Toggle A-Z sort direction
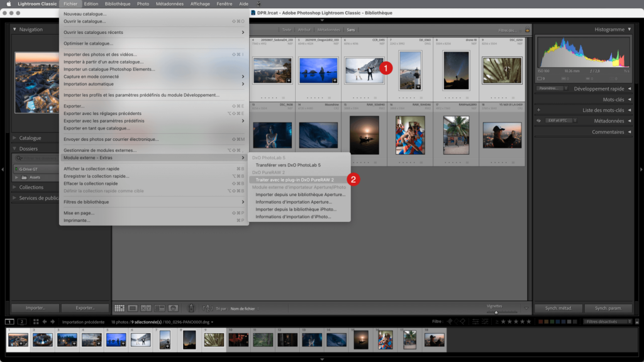The image size is (644, 362). pos(208,308)
